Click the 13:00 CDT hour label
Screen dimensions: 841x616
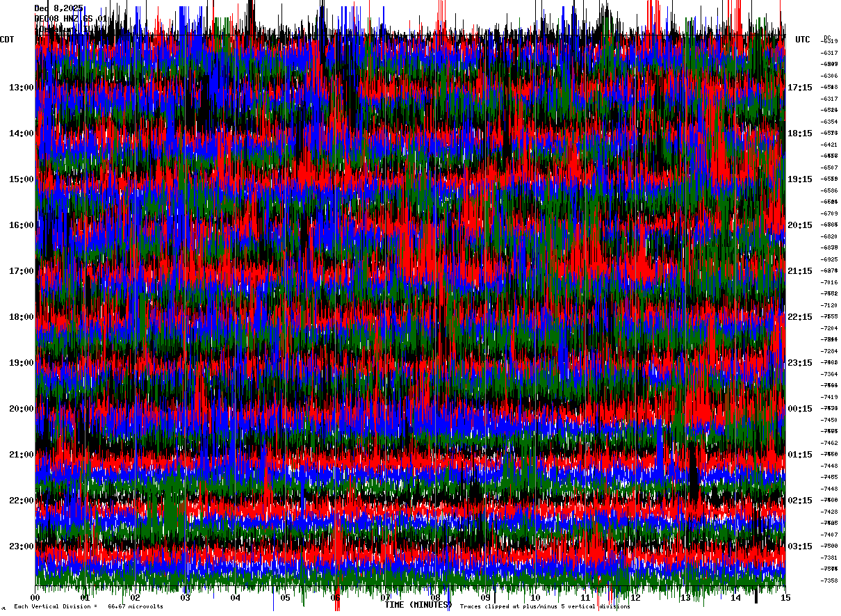tap(22, 88)
